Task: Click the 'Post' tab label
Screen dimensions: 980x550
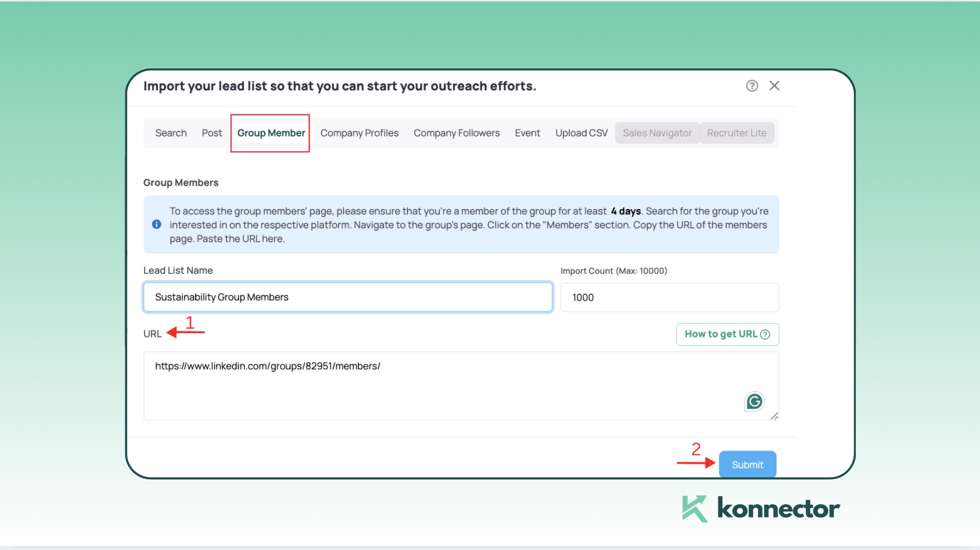Action: click(211, 133)
